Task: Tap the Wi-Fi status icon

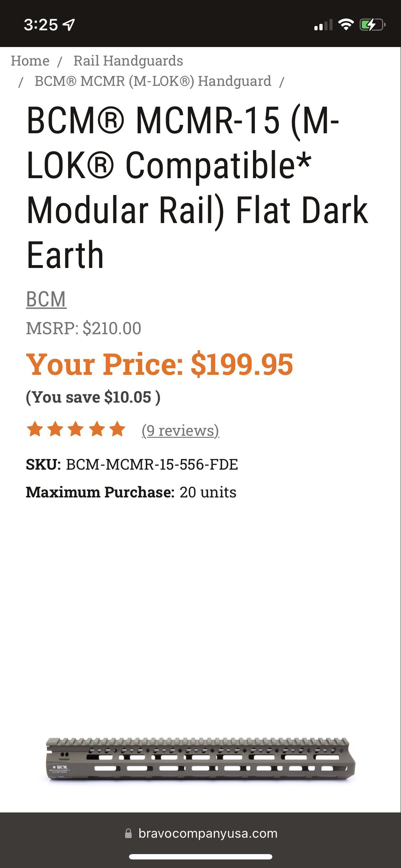Action: pyautogui.click(x=345, y=25)
